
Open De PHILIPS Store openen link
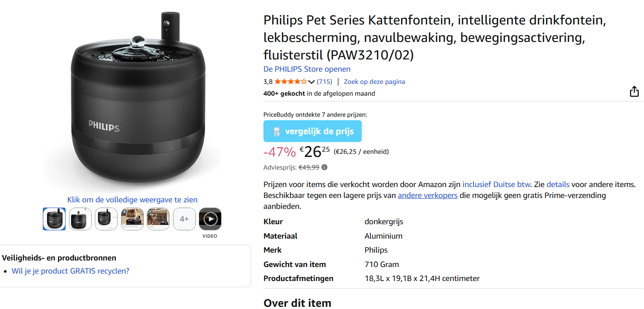pos(306,69)
